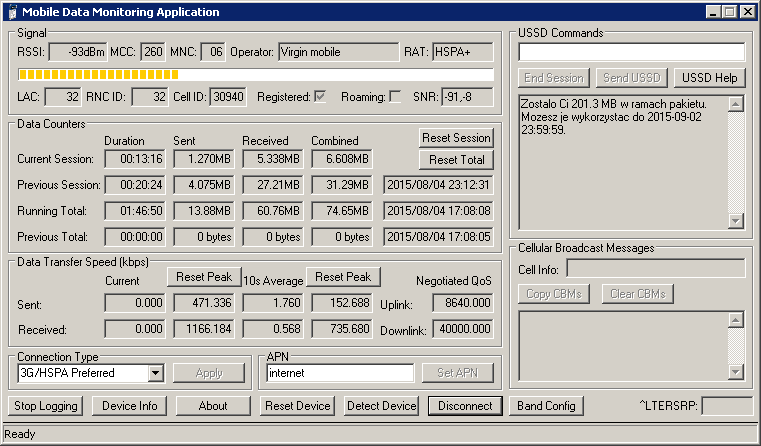Click into the USSD command input field
Viewport: 761px width, 446px height.
click(x=631, y=52)
